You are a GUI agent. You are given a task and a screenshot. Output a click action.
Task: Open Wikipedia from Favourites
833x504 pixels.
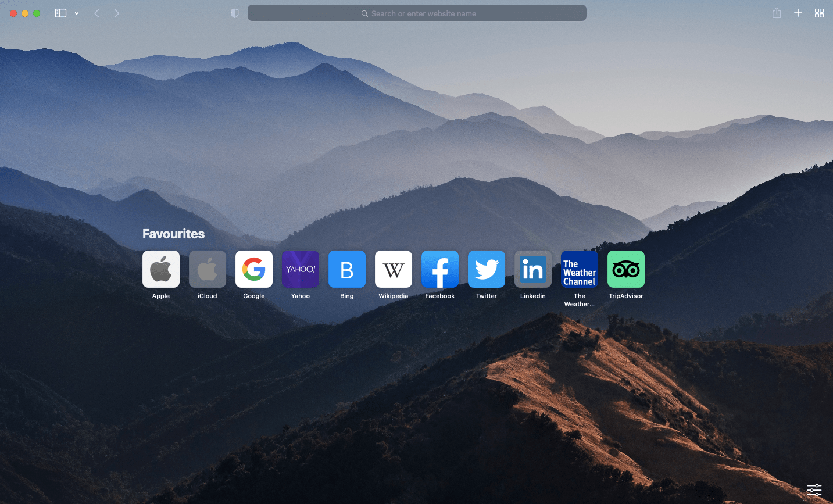point(394,269)
